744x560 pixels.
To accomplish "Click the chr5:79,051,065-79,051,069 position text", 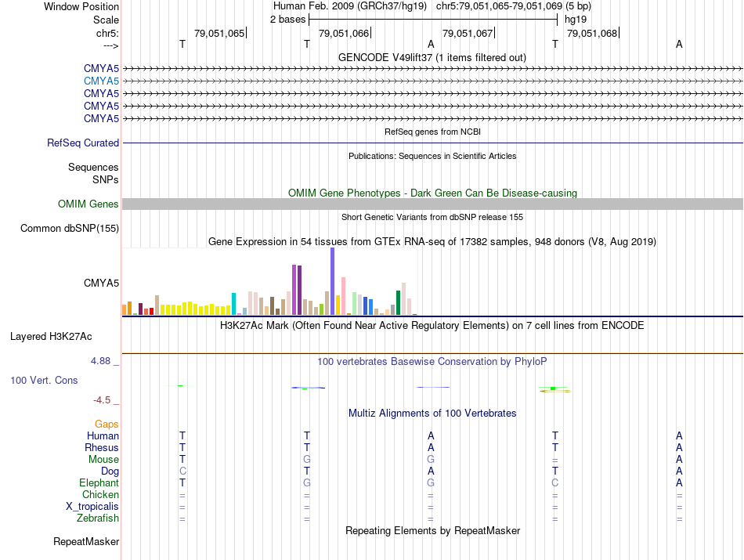I will click(x=499, y=6).
